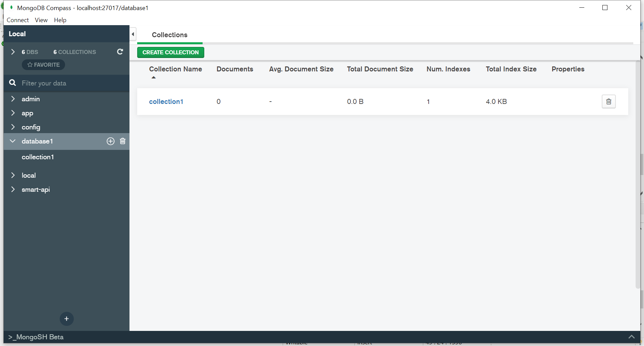Sort by the Total Document Size header
Image resolution: width=644 pixels, height=346 pixels.
click(380, 69)
